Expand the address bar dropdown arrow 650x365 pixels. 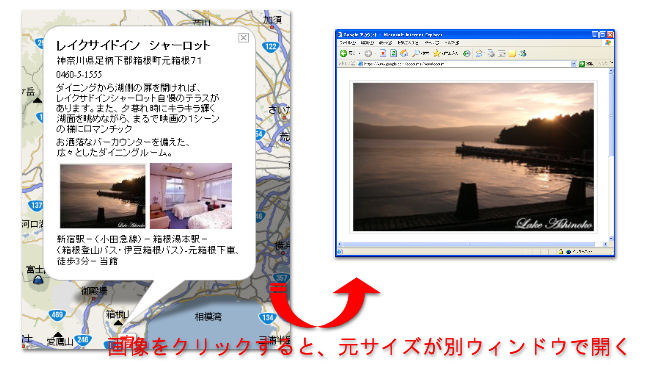coord(573,64)
